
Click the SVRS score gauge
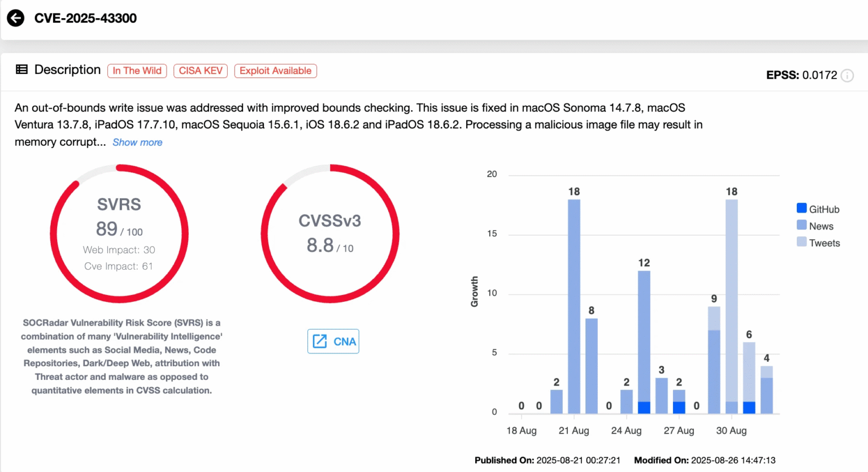click(119, 233)
